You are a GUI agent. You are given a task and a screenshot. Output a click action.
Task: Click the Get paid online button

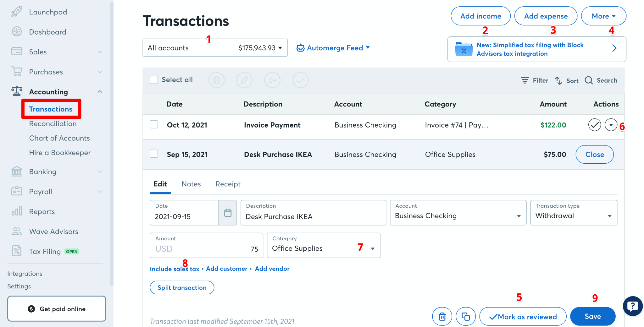[x=57, y=308]
